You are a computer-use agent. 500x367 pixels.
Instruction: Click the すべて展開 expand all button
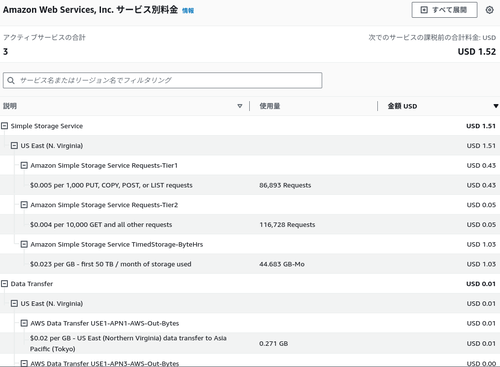pyautogui.click(x=444, y=10)
